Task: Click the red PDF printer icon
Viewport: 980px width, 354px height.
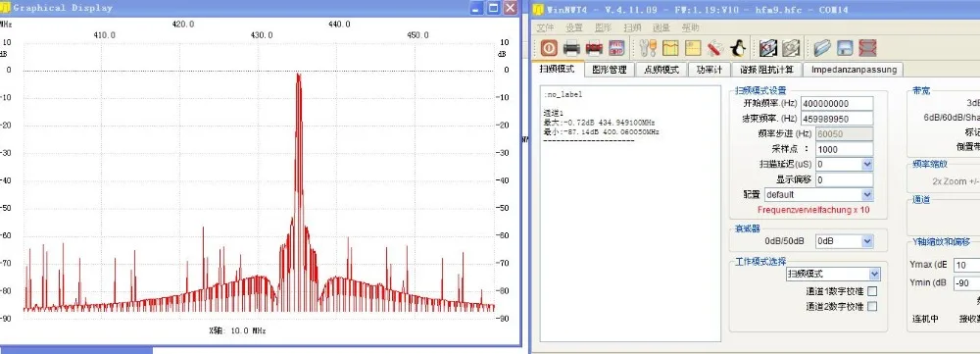Action: (x=594, y=48)
